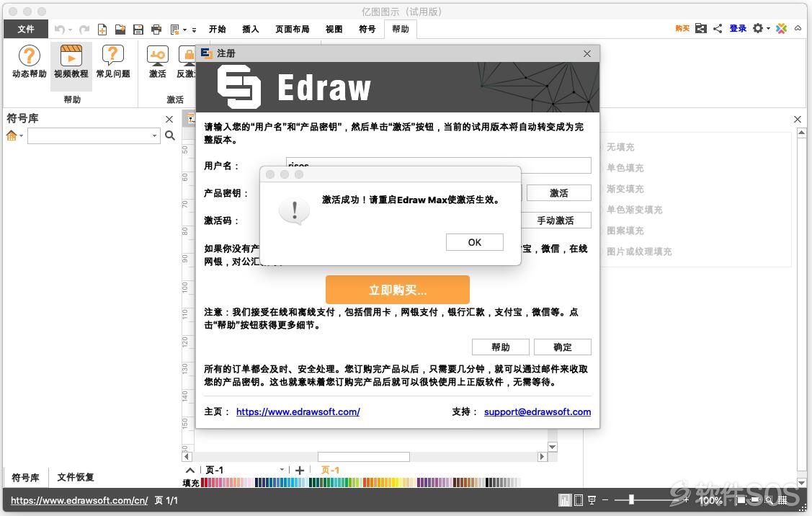The image size is (812, 516).
Task: Close the right fill panel
Action: click(798, 119)
